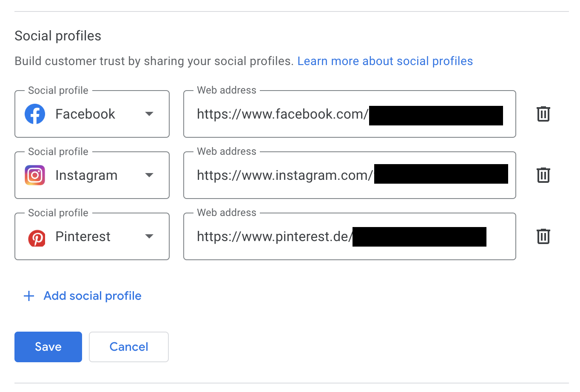Click the Social profiles heading
Image resolution: width=580 pixels, height=392 pixels.
pos(58,36)
